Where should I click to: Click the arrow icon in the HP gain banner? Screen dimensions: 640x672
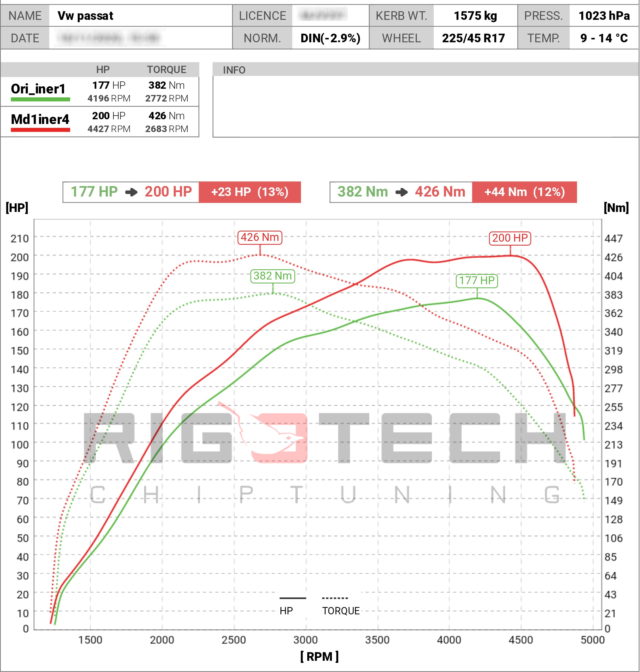tap(131, 192)
